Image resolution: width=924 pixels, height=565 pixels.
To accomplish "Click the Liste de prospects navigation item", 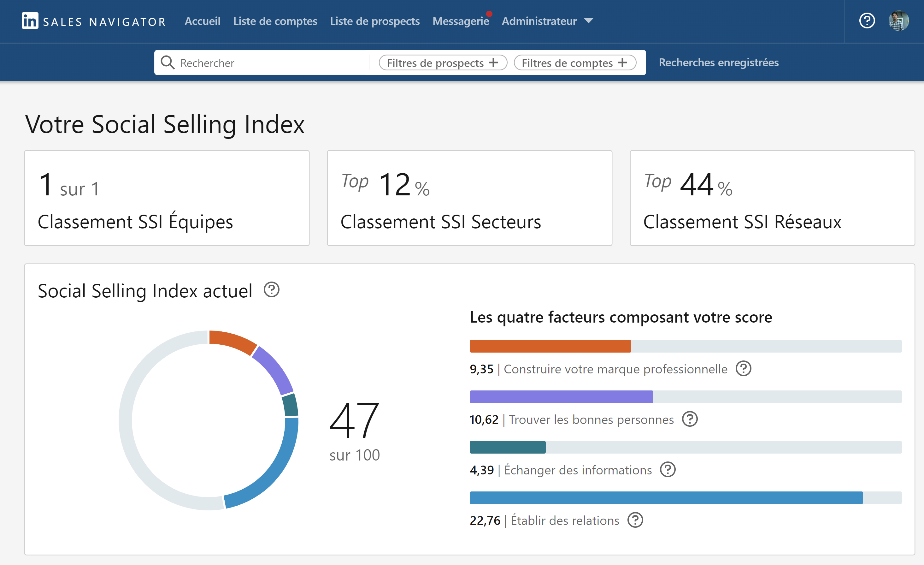I will tap(375, 21).
